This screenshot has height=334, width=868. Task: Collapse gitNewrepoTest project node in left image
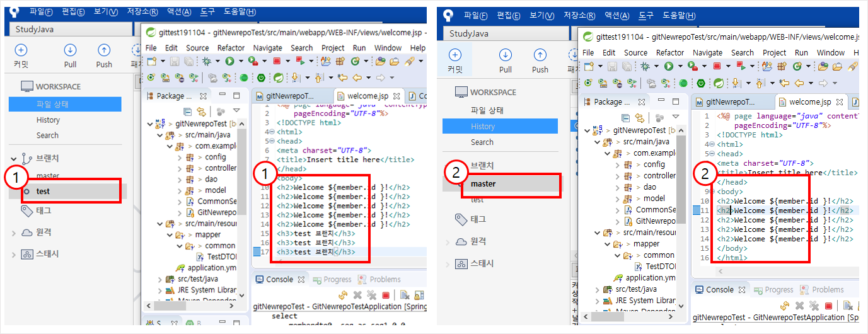150,124
